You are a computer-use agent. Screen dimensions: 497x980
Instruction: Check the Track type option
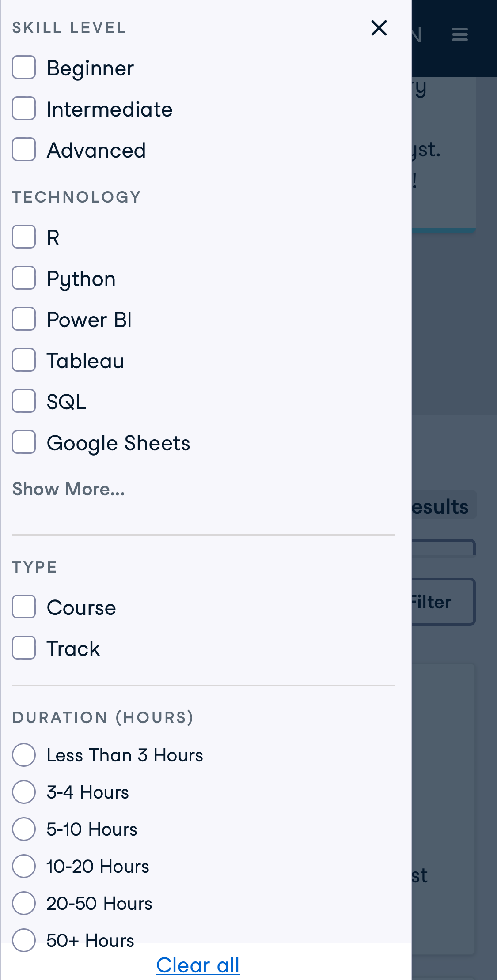click(24, 648)
